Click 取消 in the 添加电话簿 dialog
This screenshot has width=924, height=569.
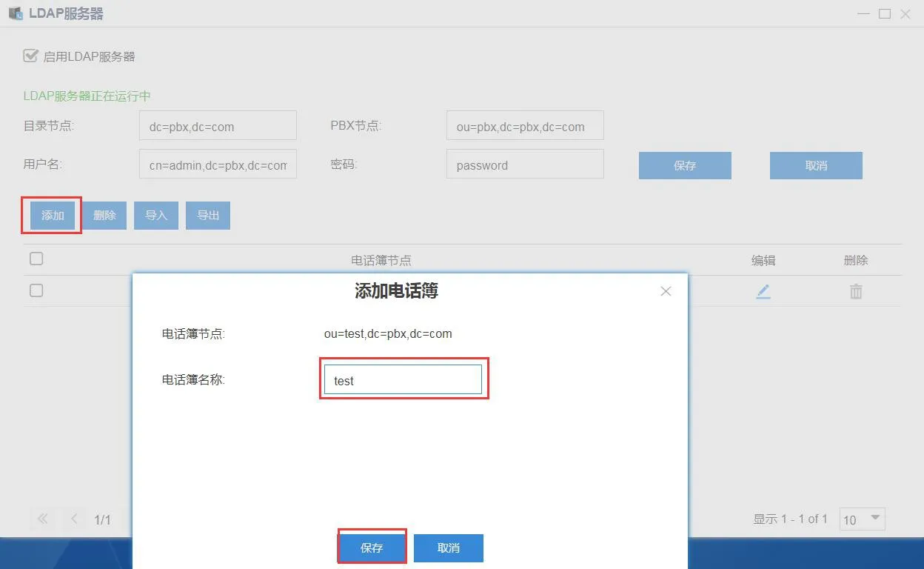pyautogui.click(x=449, y=548)
